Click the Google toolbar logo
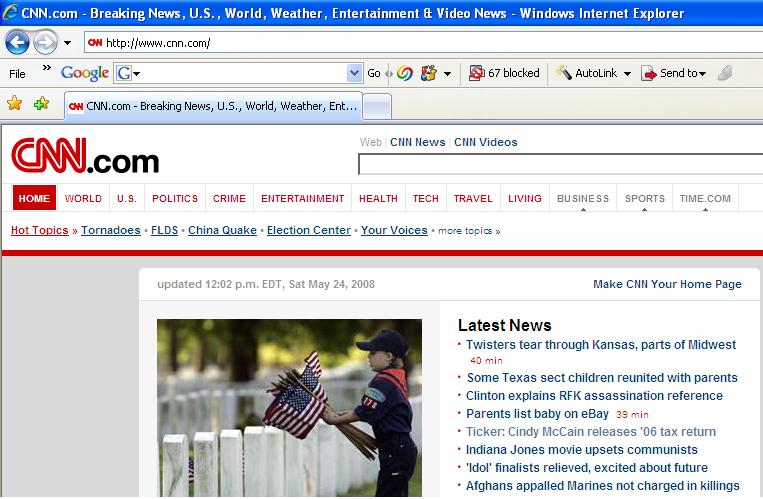 point(84,73)
